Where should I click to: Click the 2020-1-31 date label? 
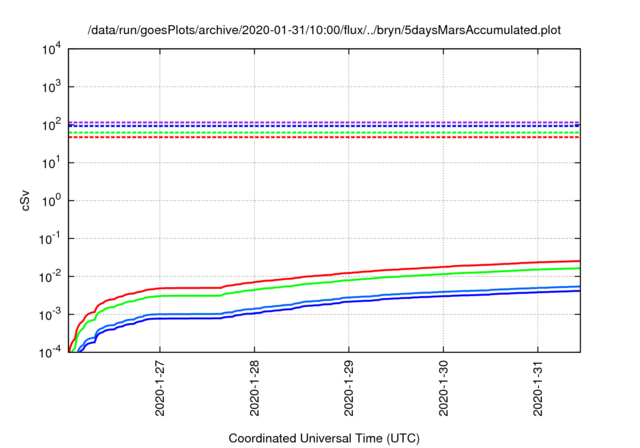(538, 388)
